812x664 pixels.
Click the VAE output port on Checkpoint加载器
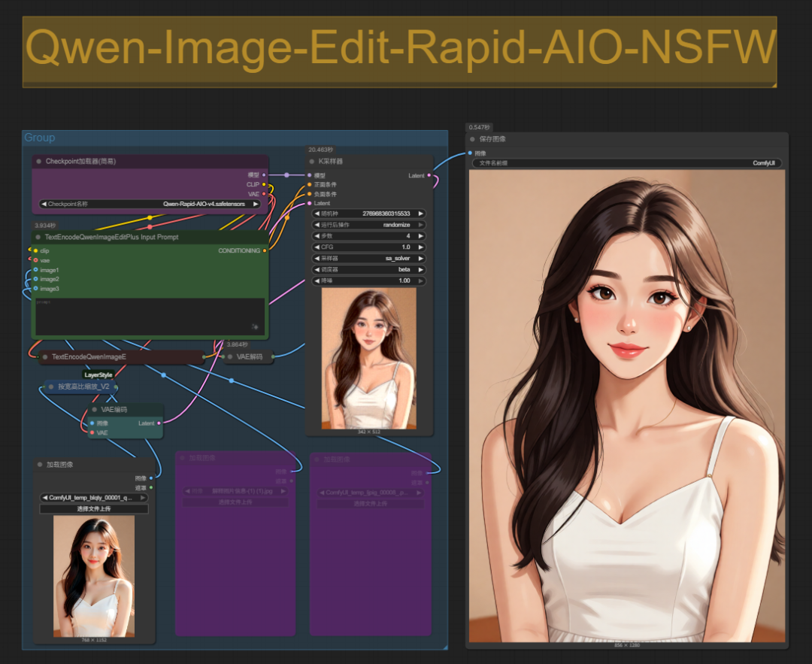tap(264, 194)
